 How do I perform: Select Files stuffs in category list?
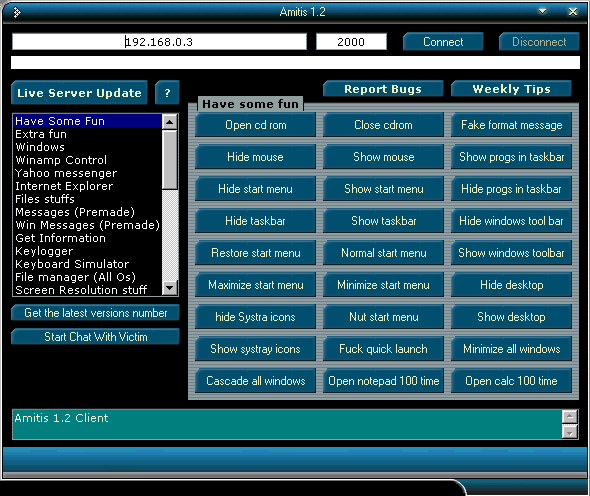(87, 199)
